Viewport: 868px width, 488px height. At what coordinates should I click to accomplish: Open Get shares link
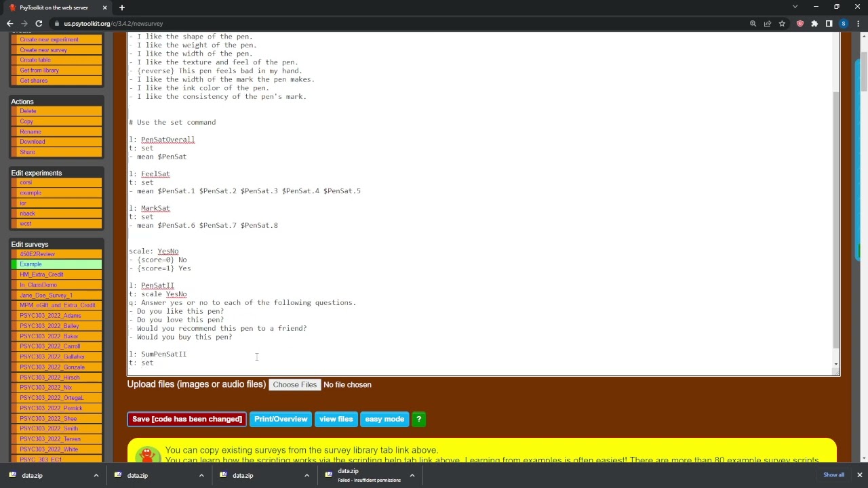[34, 81]
